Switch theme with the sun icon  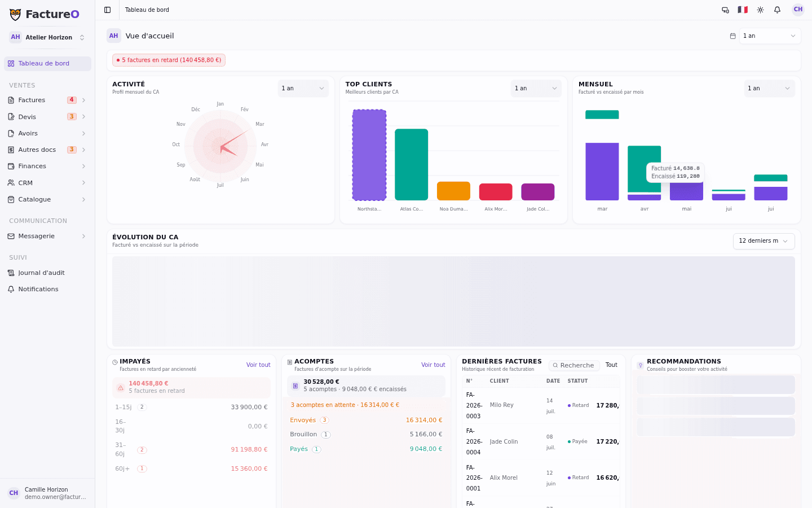click(x=760, y=10)
